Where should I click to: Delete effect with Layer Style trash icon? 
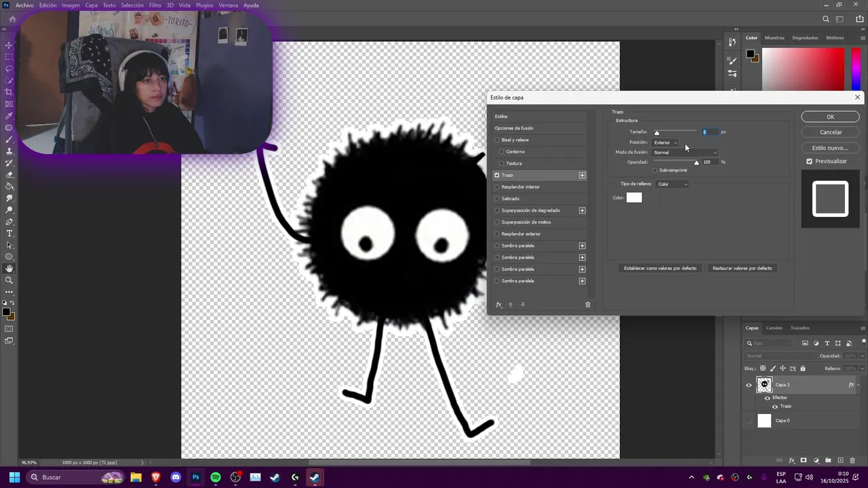point(588,305)
